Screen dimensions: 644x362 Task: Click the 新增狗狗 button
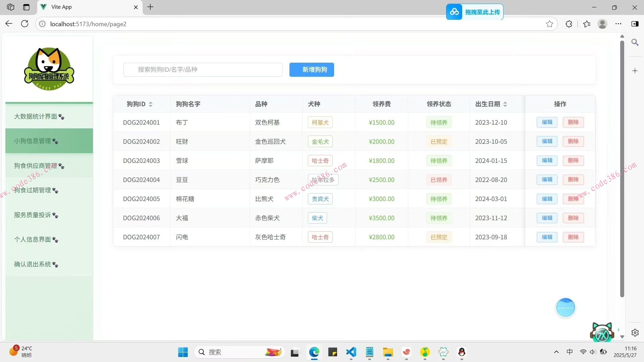click(x=311, y=69)
